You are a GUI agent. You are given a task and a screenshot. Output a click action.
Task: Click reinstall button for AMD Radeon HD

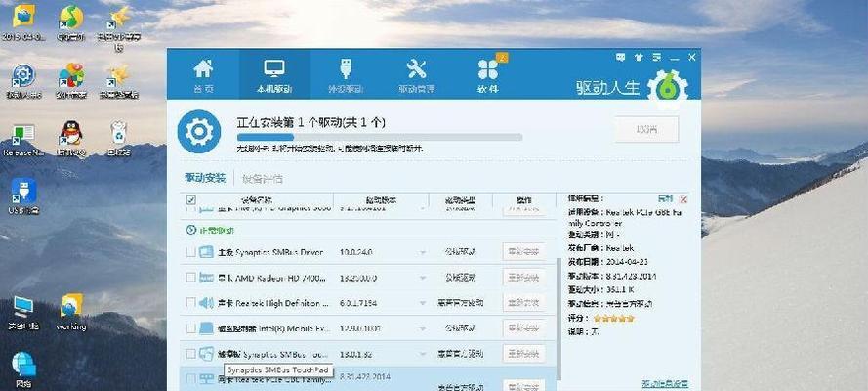[523, 277]
